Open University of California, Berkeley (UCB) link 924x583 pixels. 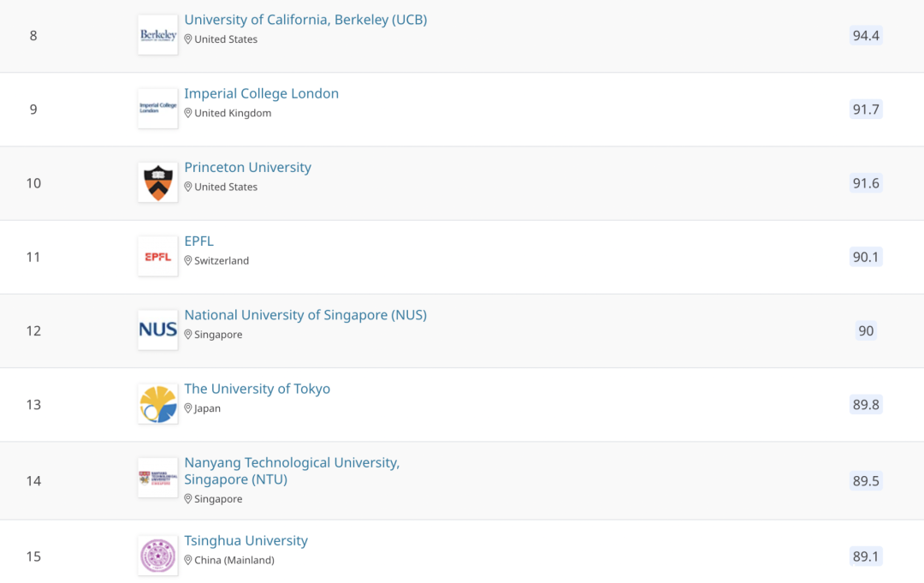305,20
